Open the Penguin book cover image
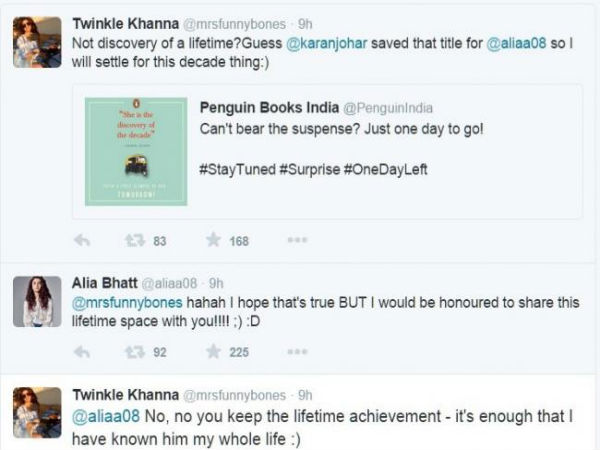Image resolution: width=600 pixels, height=450 pixels. pos(136,151)
